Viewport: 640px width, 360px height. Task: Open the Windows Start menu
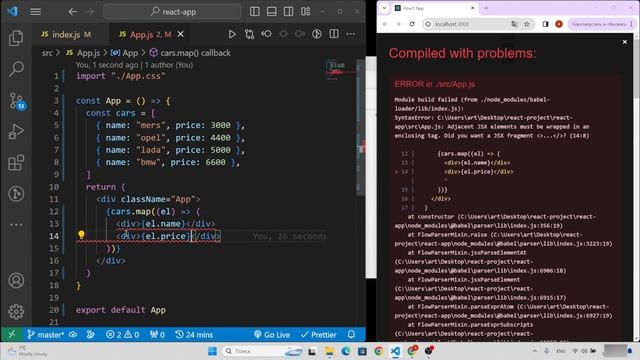pyautogui.click(x=212, y=351)
